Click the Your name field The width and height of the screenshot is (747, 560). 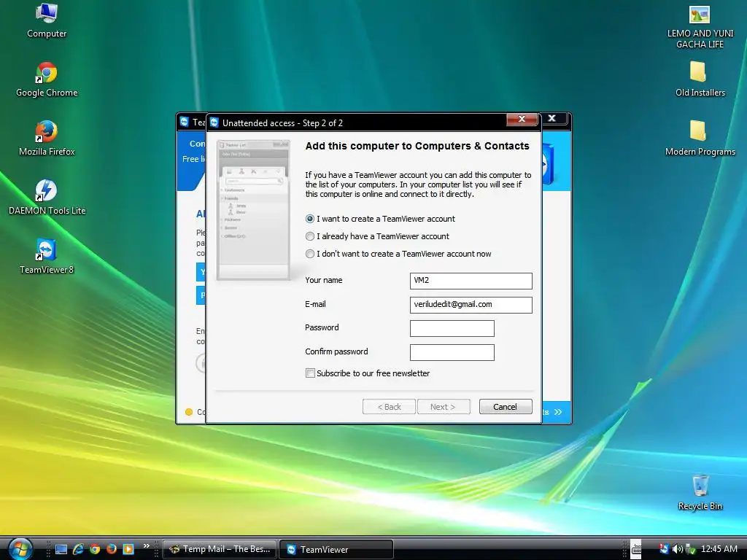click(471, 281)
